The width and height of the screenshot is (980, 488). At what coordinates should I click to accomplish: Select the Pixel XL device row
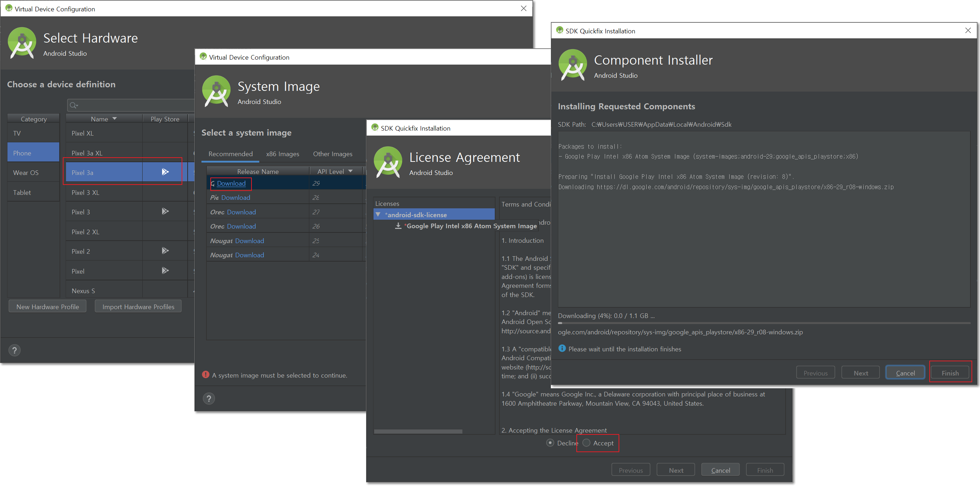(x=129, y=133)
